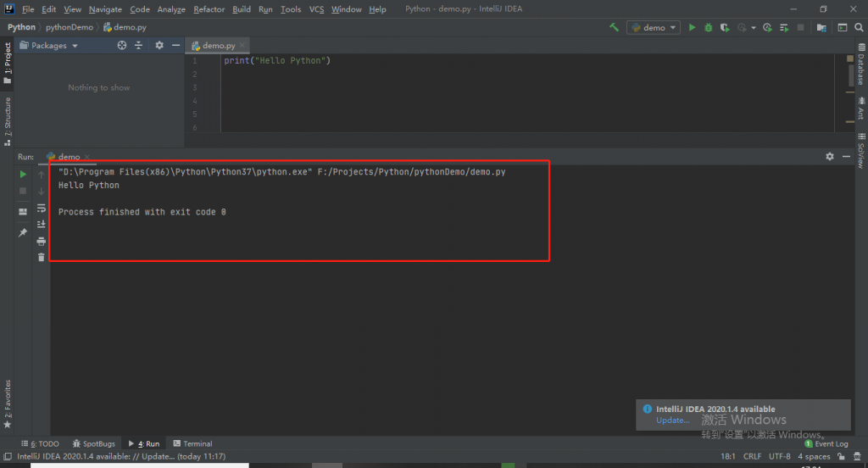The image size is (868, 468).
Task: Click the down arrow in Run console
Action: 41,191
